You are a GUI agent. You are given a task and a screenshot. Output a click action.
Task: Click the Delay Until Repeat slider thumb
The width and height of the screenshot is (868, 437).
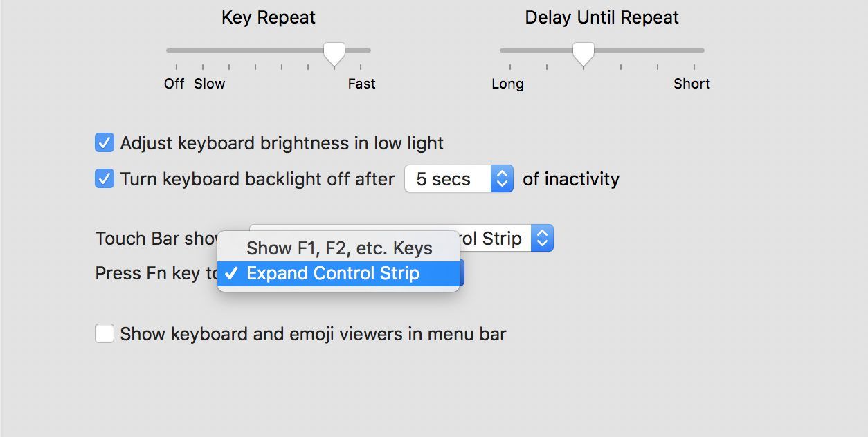pyautogui.click(x=584, y=53)
